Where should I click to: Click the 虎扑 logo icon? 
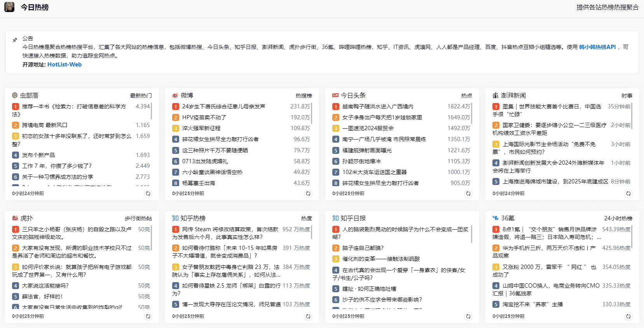15,218
